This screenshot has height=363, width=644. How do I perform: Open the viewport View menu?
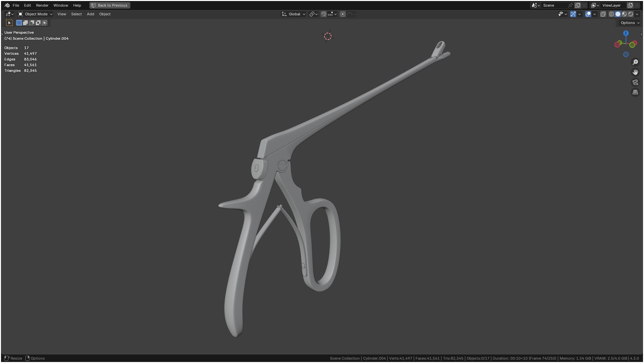click(x=62, y=14)
